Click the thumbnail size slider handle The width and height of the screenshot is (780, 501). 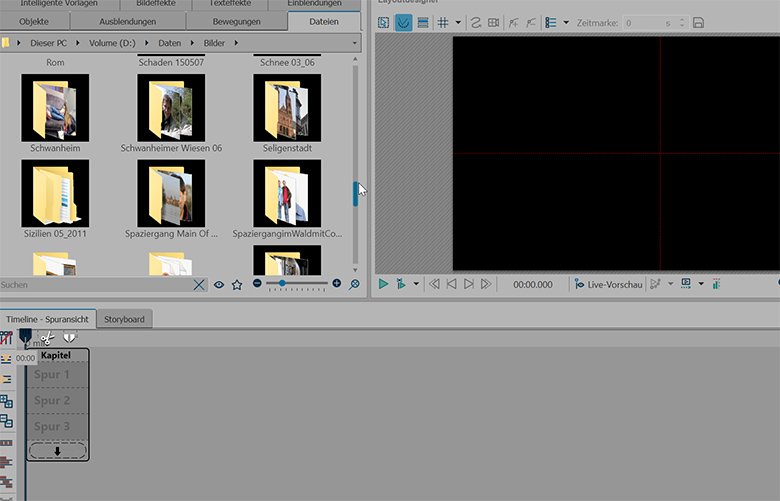tap(282, 284)
